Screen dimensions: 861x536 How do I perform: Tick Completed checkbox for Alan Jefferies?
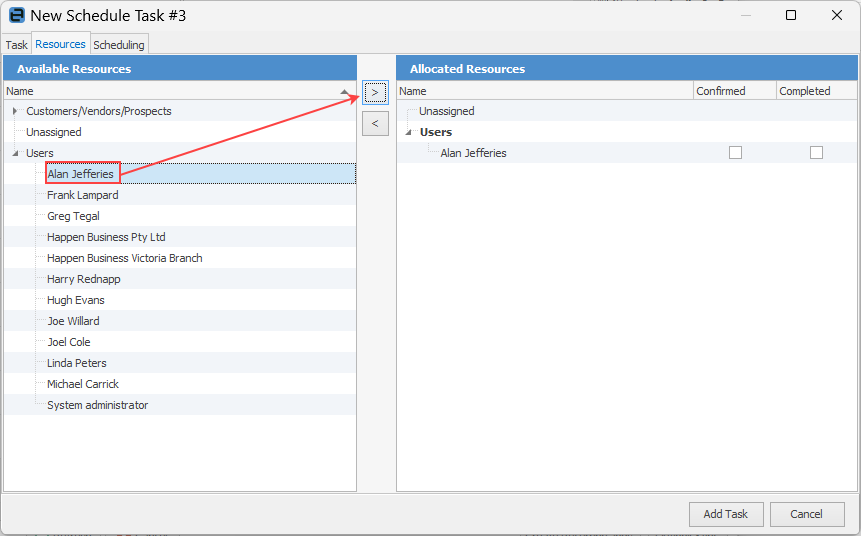(x=817, y=153)
